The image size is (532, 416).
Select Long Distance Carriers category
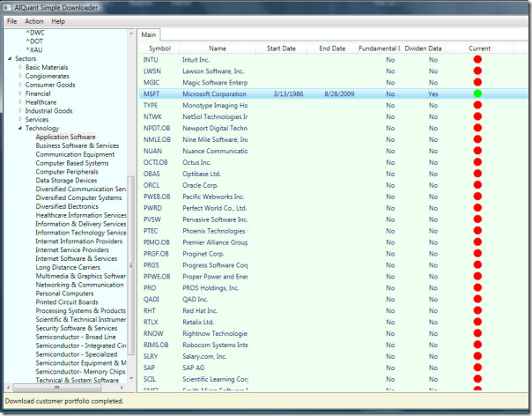coord(68,267)
